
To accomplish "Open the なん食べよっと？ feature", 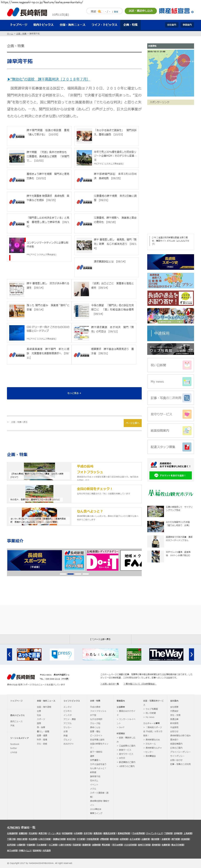I will point(74,516).
